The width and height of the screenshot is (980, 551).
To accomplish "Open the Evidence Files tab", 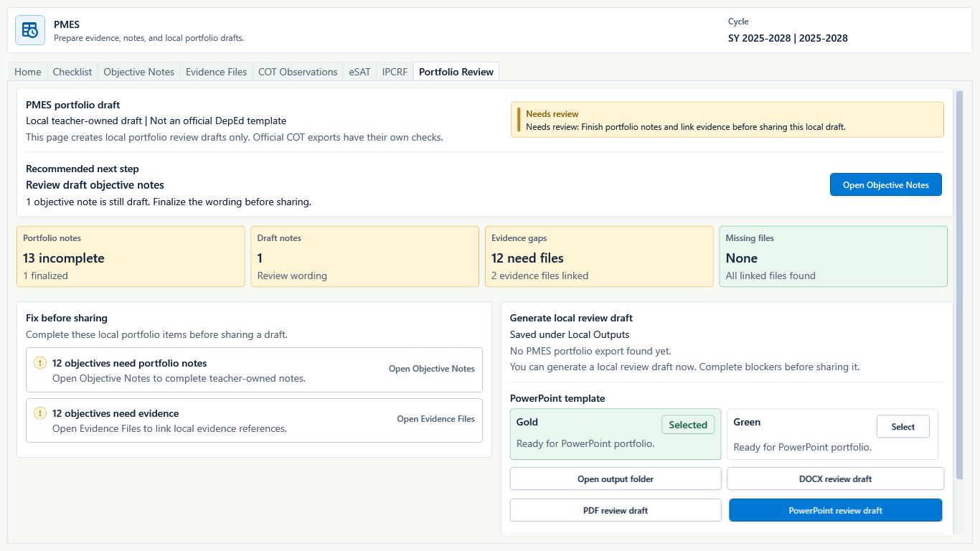I will pyautogui.click(x=216, y=72).
